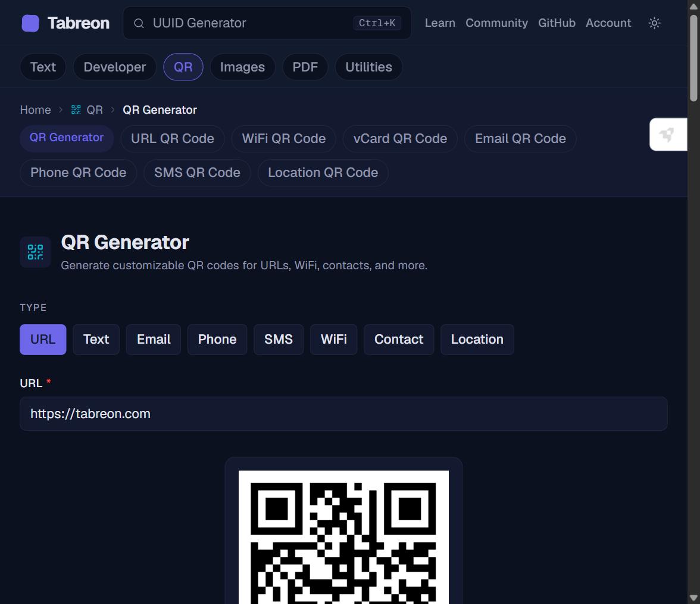Switch to the Images category tab
Screen dimensions: 700x604
coord(242,67)
